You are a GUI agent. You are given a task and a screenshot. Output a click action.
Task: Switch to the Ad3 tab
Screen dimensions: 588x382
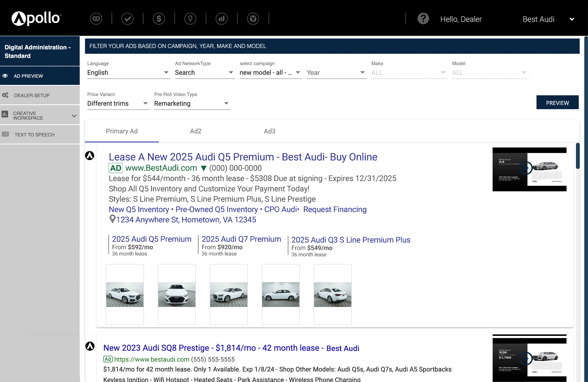270,131
